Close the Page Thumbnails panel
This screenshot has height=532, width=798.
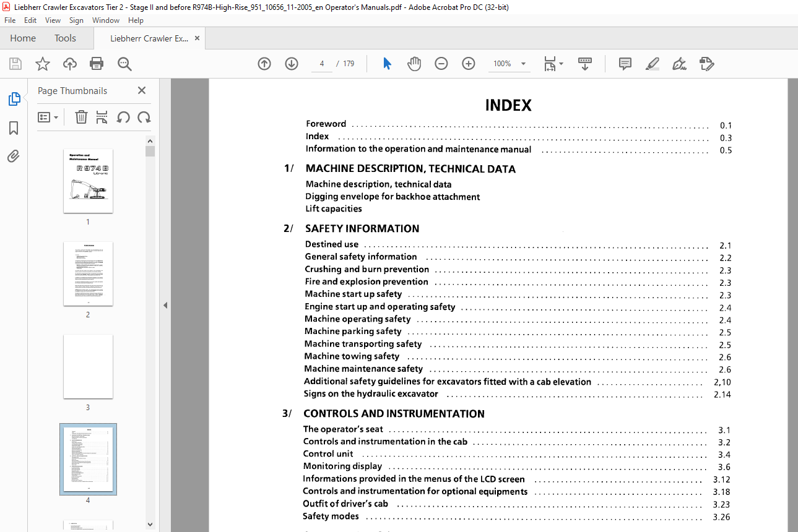(x=142, y=90)
